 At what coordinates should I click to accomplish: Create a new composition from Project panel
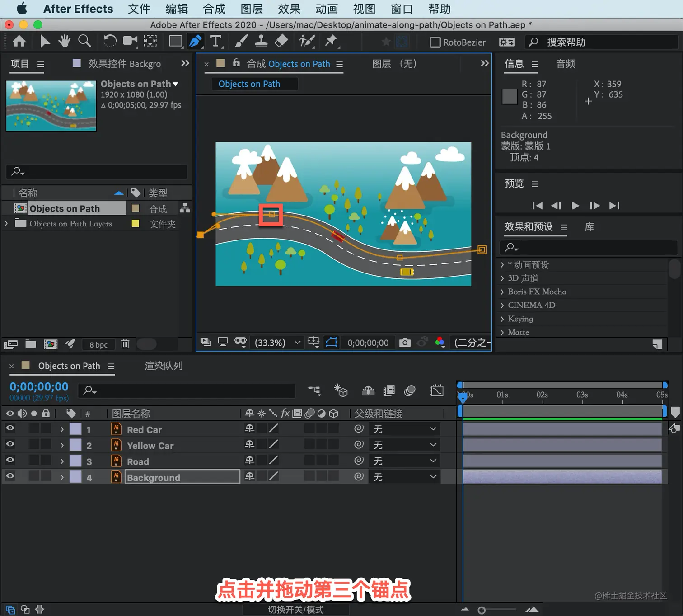tap(51, 344)
